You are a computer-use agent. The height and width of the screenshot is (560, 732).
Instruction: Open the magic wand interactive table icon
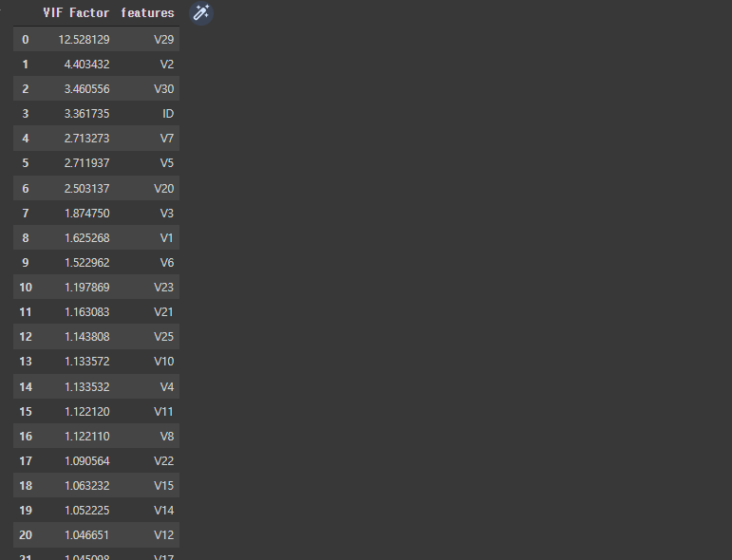(x=201, y=13)
